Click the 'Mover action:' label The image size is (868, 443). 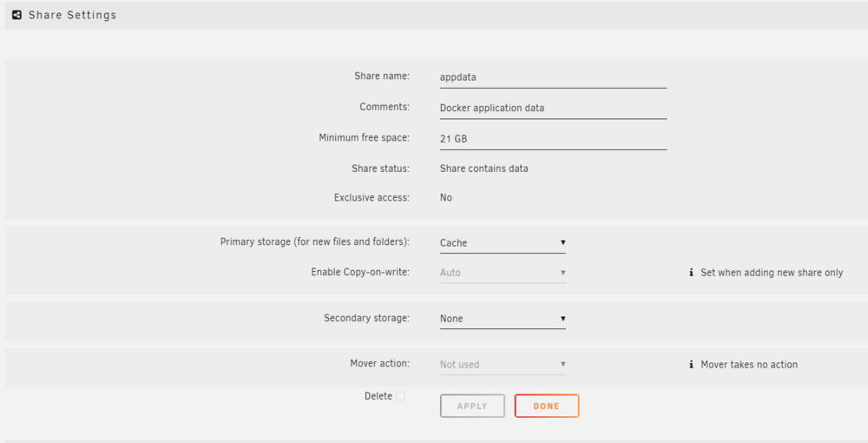pyautogui.click(x=380, y=363)
